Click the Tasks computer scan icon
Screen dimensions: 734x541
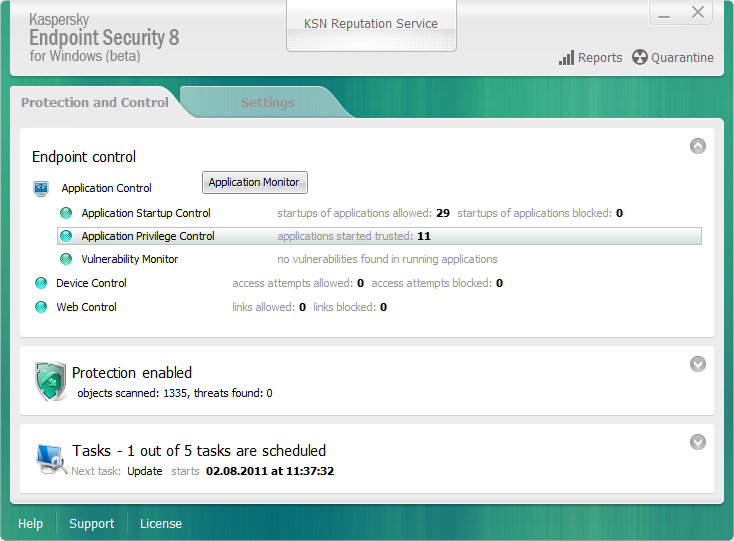[x=51, y=457]
